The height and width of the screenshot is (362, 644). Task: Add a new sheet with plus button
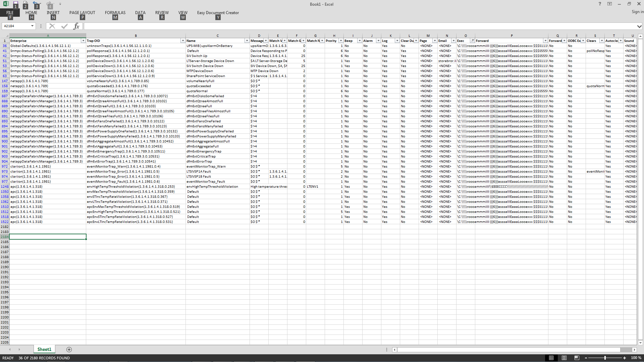click(x=69, y=350)
